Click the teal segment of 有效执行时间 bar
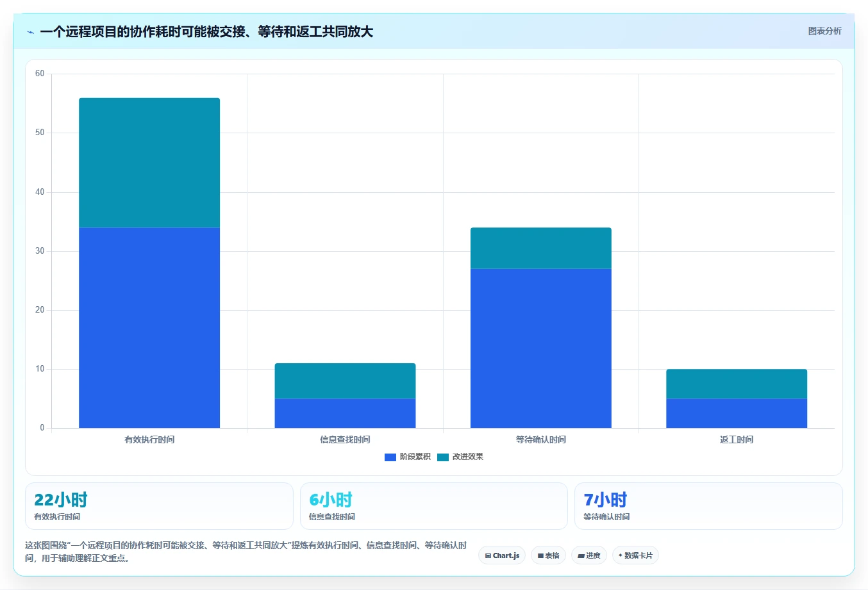Image resolution: width=868 pixels, height=590 pixels. [149, 163]
